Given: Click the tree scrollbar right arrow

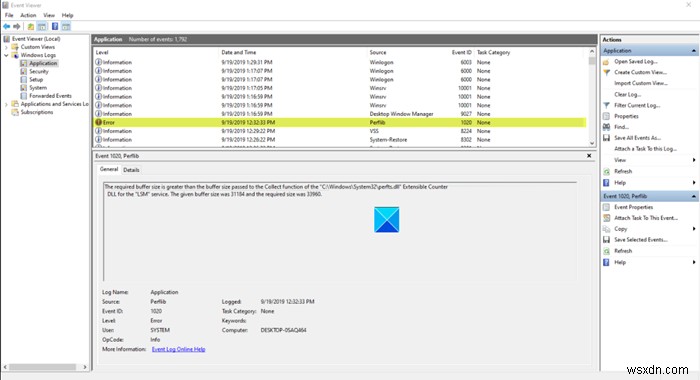Looking at the screenshot, I should (x=85, y=367).
